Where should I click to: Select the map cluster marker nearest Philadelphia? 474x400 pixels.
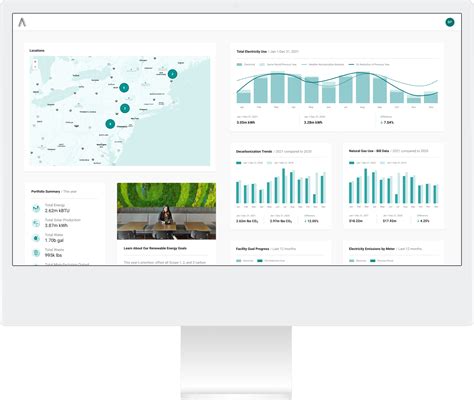pos(110,124)
